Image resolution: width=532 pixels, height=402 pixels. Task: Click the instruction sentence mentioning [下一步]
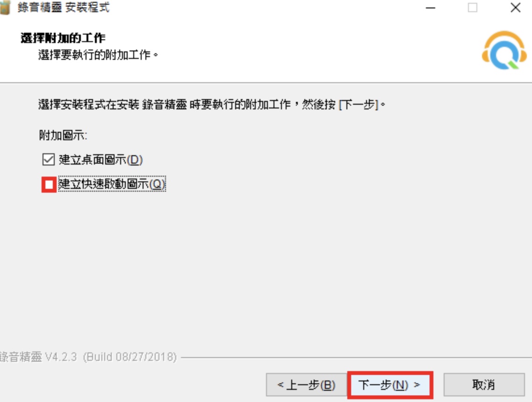click(x=212, y=104)
